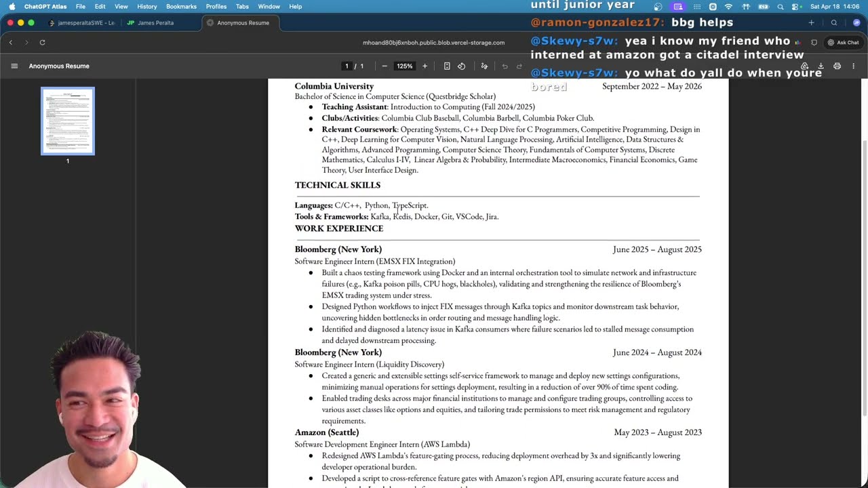Download the PDF file
Screen dimensions: 868x488
coord(821,66)
